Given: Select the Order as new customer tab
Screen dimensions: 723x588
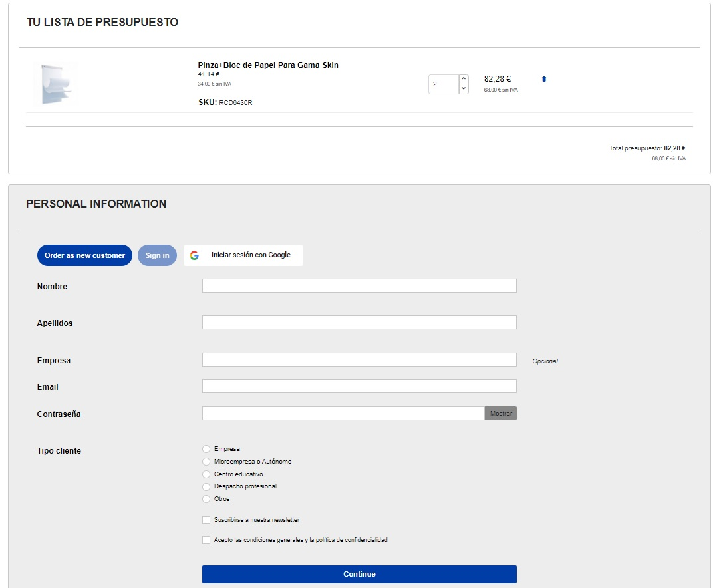Looking at the screenshot, I should (x=84, y=255).
